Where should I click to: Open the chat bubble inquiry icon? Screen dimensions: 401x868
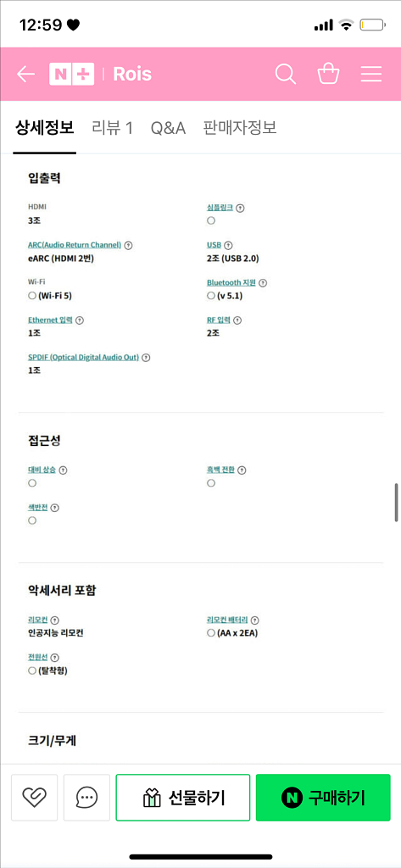tap(87, 797)
